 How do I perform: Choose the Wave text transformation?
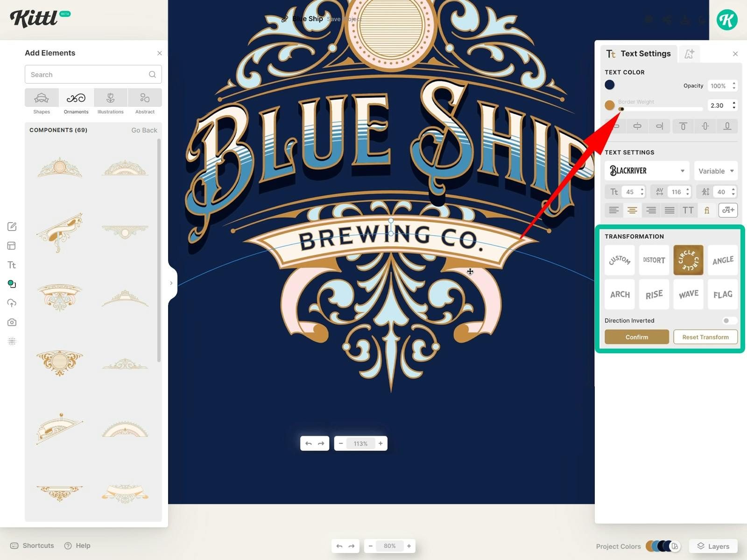[x=688, y=294]
